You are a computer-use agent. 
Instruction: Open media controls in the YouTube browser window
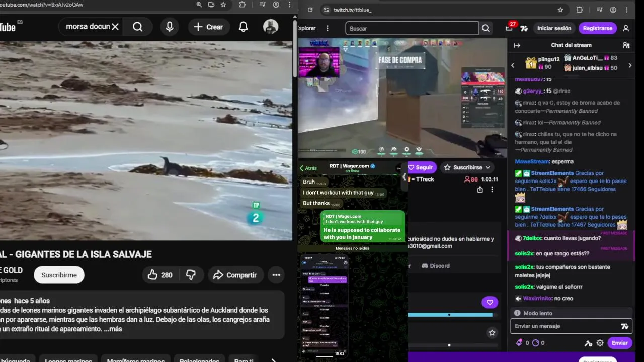click(262, 5)
